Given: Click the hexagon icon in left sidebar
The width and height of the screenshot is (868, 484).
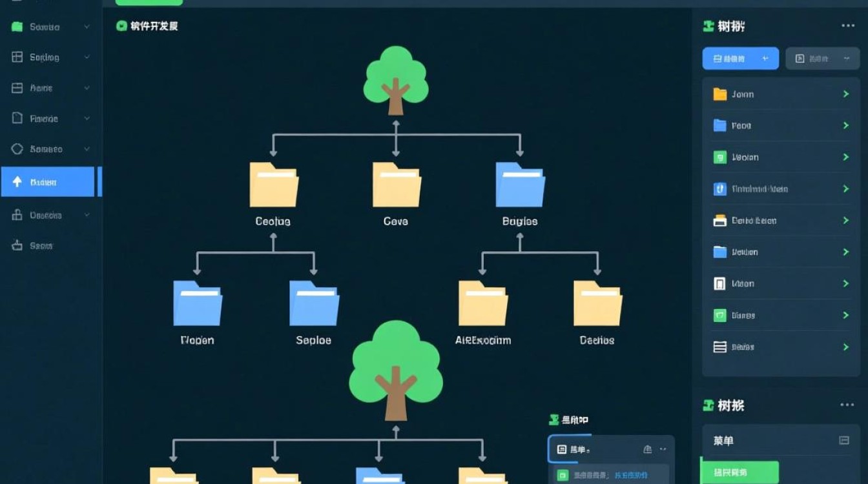Looking at the screenshot, I should click(17, 149).
